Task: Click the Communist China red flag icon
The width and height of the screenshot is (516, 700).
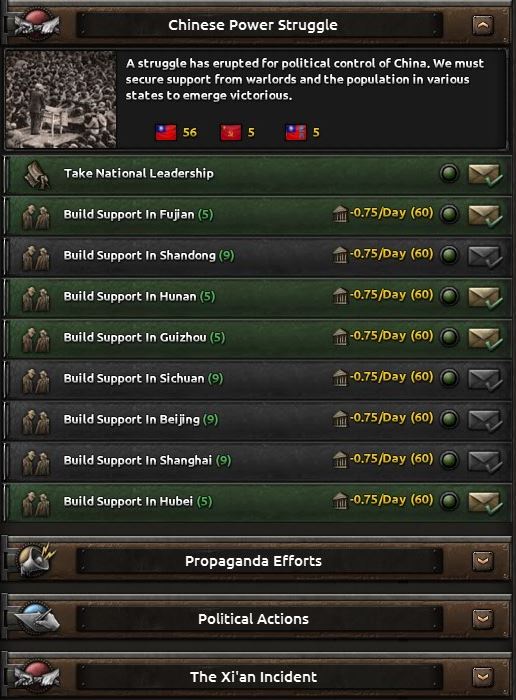Action: pyautogui.click(x=231, y=132)
